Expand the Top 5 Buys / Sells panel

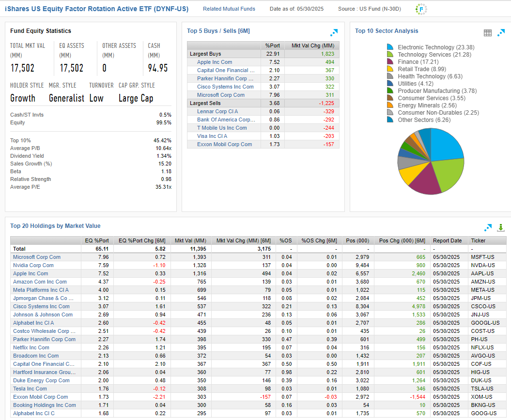(334, 32)
